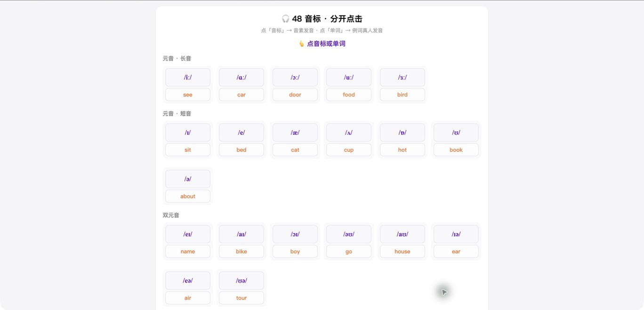
Task: Play the /ɑː/ phoneme
Action: pyautogui.click(x=241, y=77)
